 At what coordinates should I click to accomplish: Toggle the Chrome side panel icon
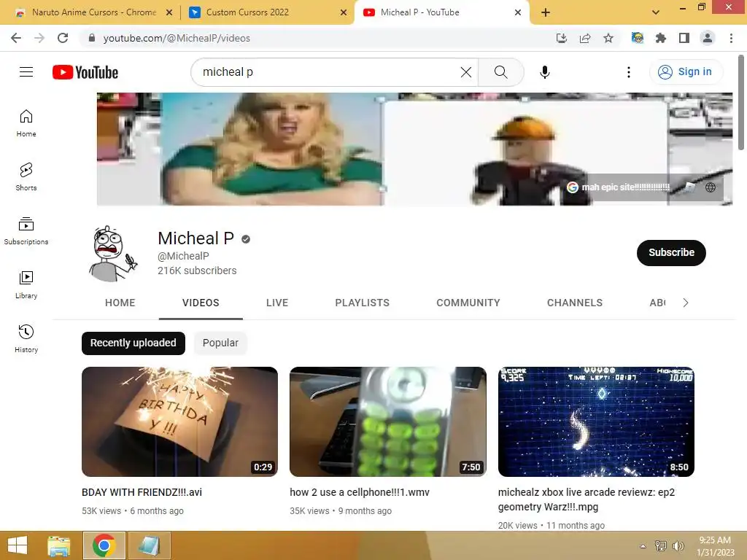[684, 38]
